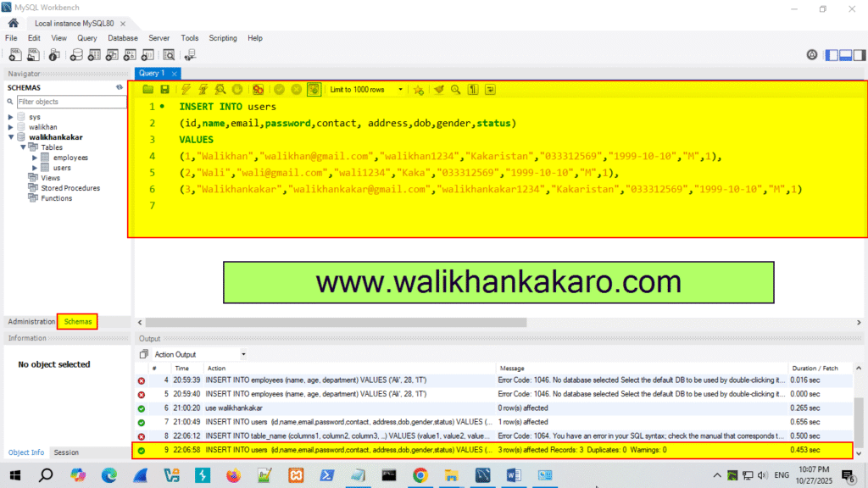
Task: Save the current SQL script
Action: 164,89
